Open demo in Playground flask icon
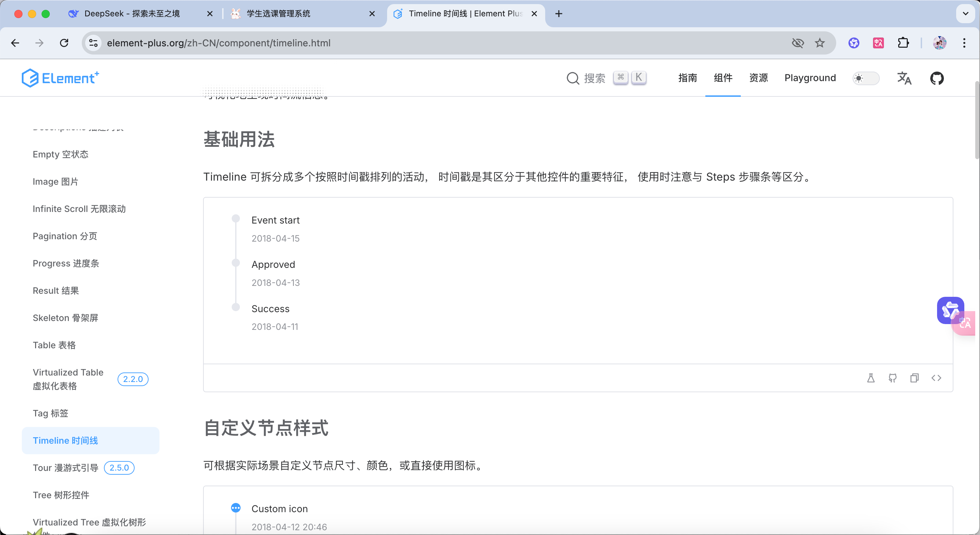980x535 pixels. click(871, 378)
